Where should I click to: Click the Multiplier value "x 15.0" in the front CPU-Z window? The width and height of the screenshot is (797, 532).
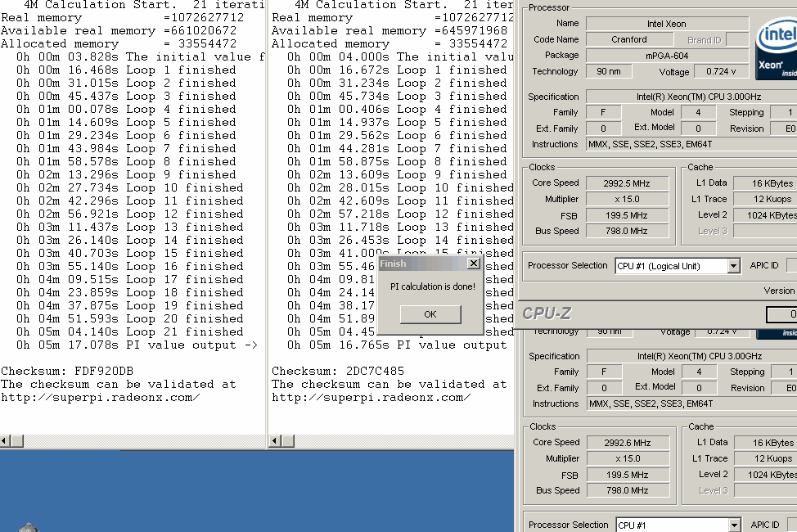click(x=627, y=200)
